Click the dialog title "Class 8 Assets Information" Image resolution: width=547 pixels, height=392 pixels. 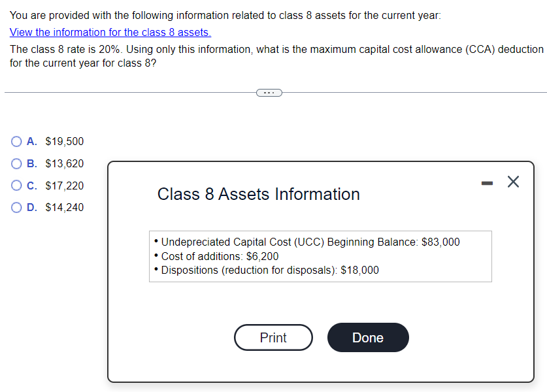click(258, 194)
